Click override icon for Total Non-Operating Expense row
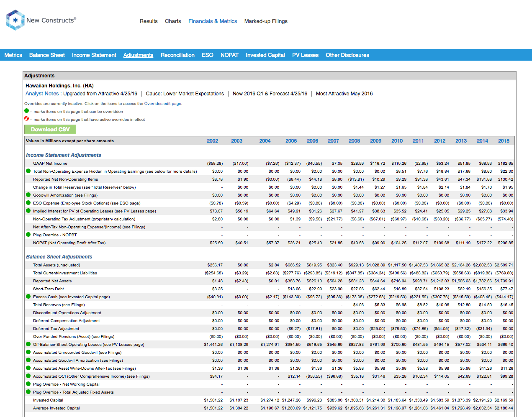Image resolution: width=532 pixels, height=417 pixels. [28, 171]
